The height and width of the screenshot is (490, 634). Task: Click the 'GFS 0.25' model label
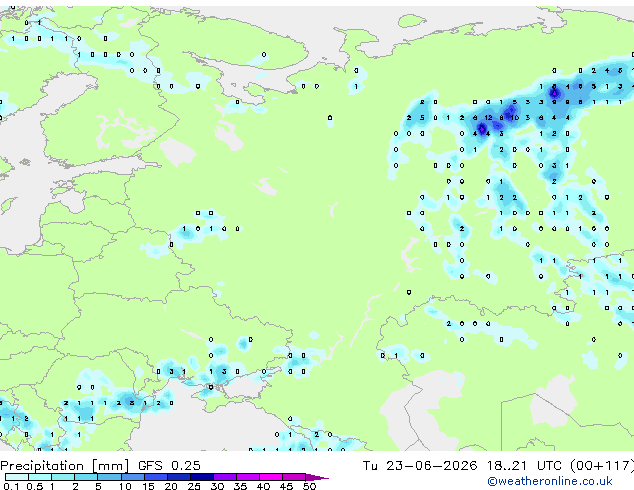tap(169, 466)
